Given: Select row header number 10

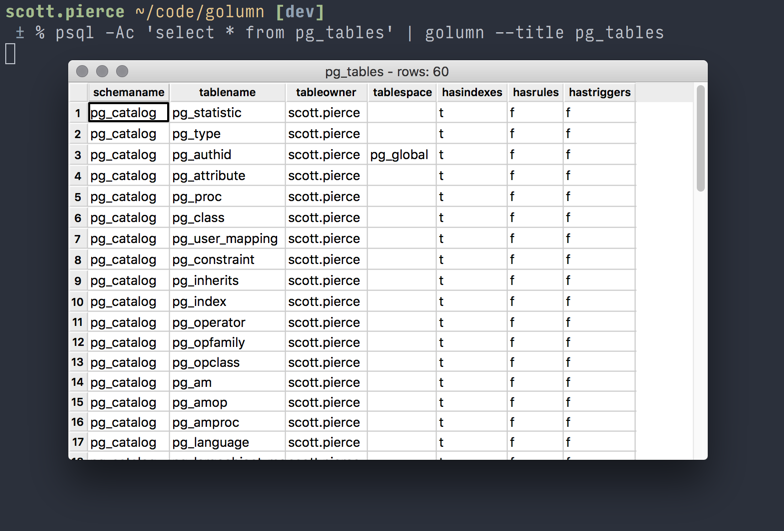Looking at the screenshot, I should (x=78, y=302).
